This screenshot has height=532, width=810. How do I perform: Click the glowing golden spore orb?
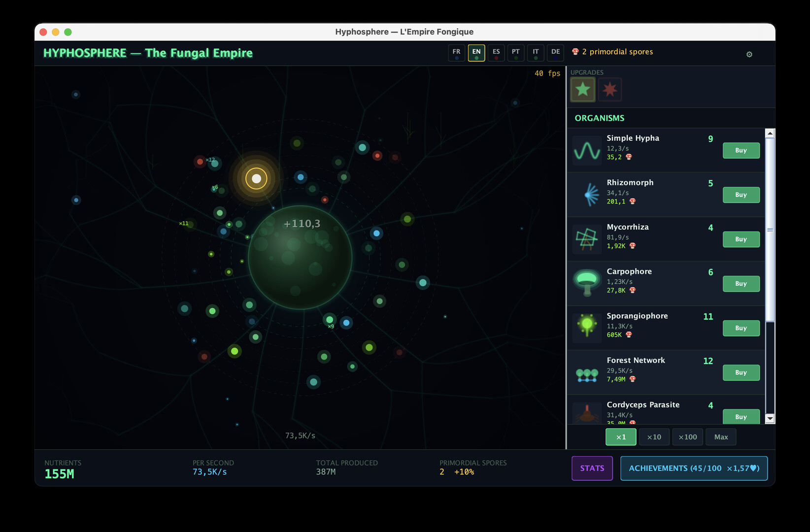pyautogui.click(x=256, y=178)
